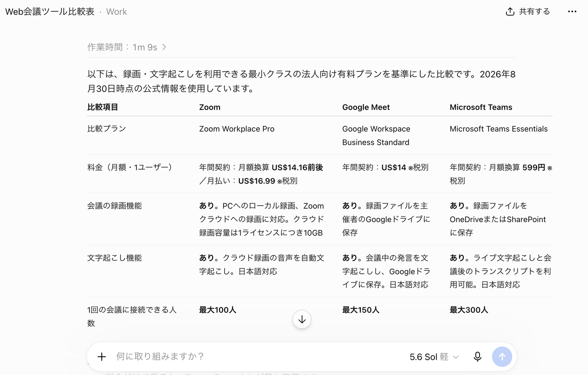Click the 会議の録画機能 row label
588x375 pixels.
(x=115, y=206)
